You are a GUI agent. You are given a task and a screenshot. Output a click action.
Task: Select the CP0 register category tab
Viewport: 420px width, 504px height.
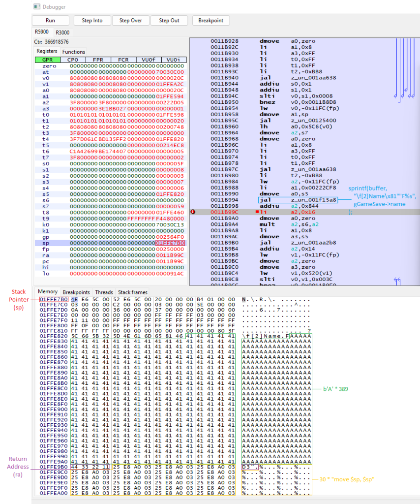(72, 60)
